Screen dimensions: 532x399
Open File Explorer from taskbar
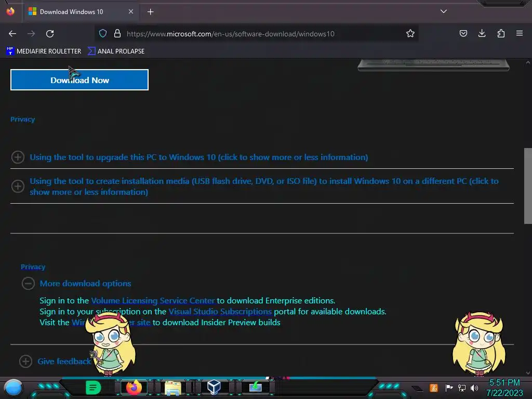point(173,388)
